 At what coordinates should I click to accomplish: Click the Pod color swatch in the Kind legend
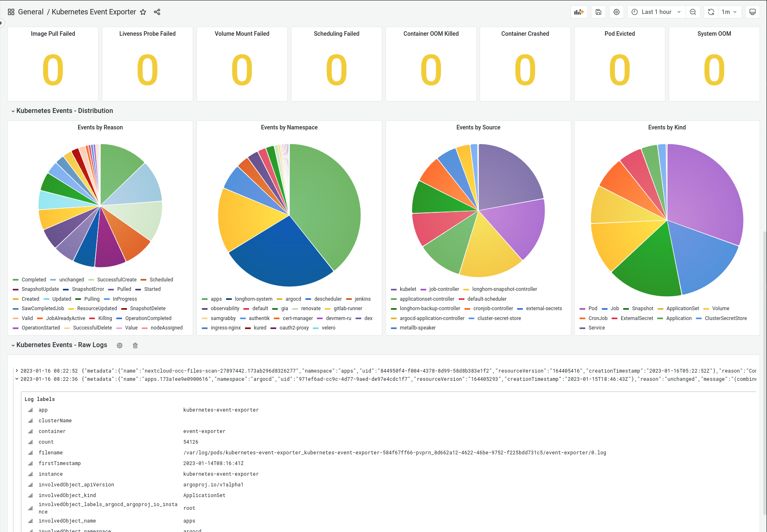click(x=582, y=309)
